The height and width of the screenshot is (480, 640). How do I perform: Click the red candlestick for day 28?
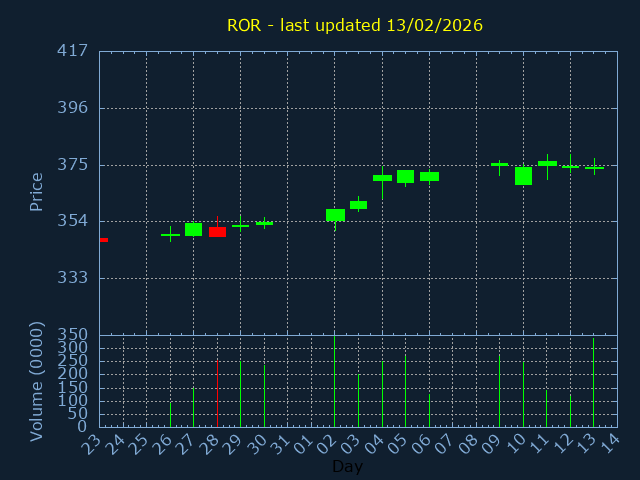click(217, 232)
